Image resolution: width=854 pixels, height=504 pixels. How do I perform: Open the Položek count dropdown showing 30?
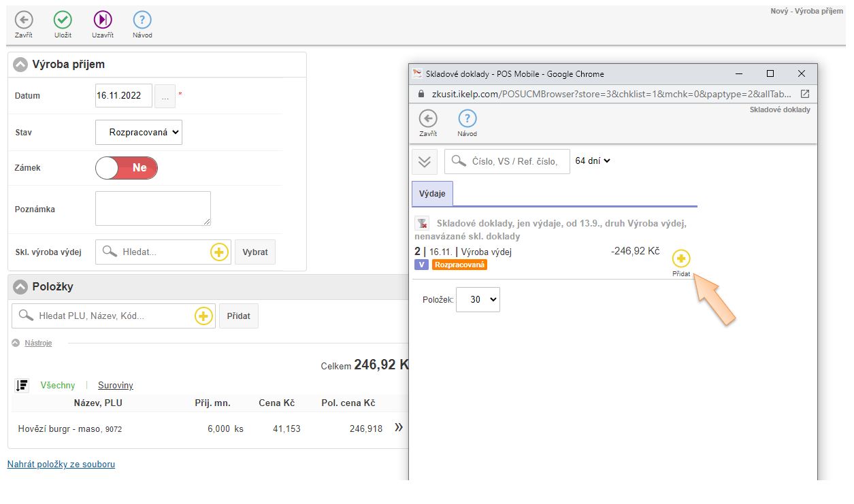478,300
